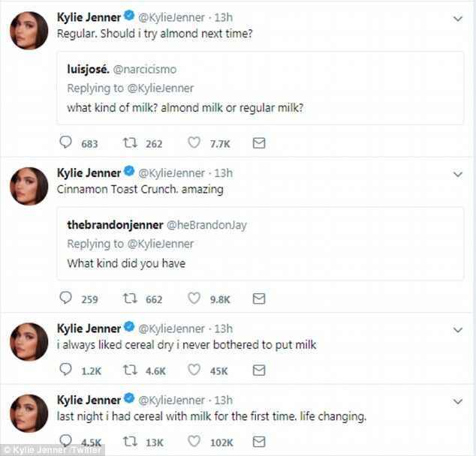Open thebrandonjenner's quoted profile name
The height and width of the screenshot is (456, 476).
click(115, 225)
